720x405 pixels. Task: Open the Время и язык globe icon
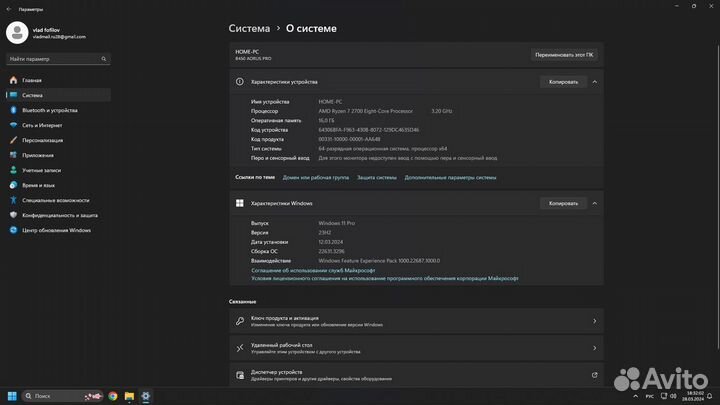coord(13,185)
